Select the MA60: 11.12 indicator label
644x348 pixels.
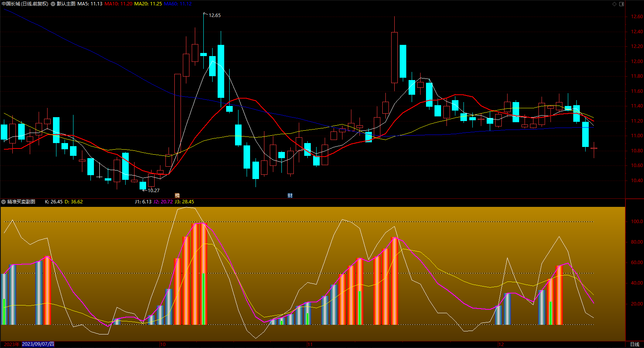click(x=178, y=4)
